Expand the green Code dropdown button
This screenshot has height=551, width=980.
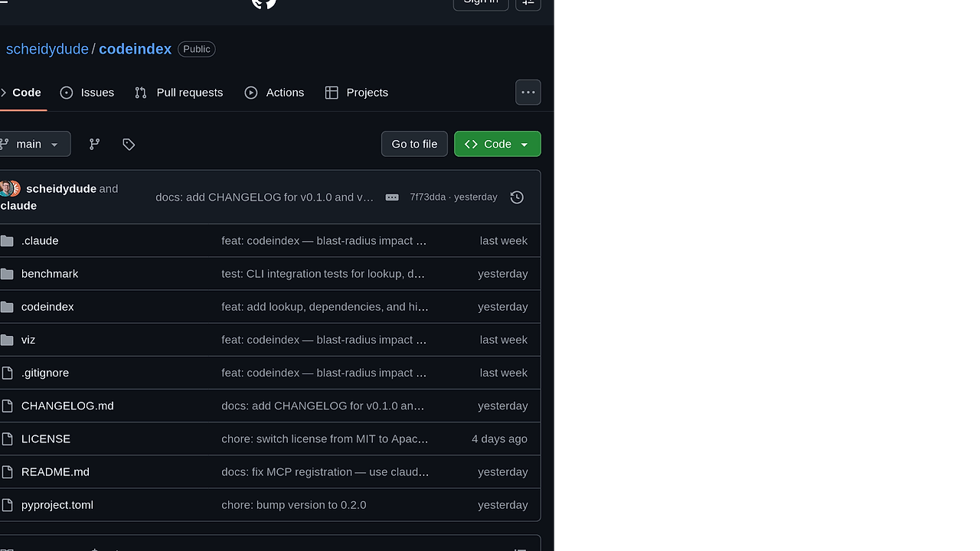point(498,144)
